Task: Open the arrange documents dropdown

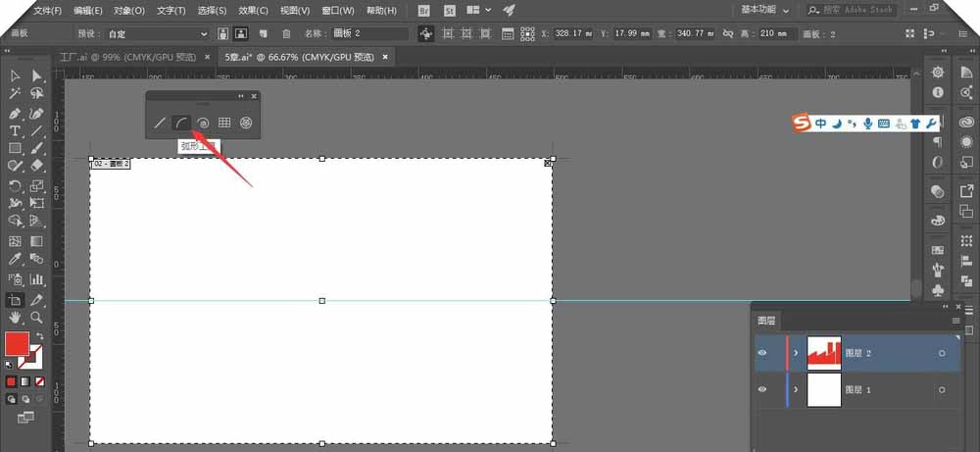Action: point(479,10)
